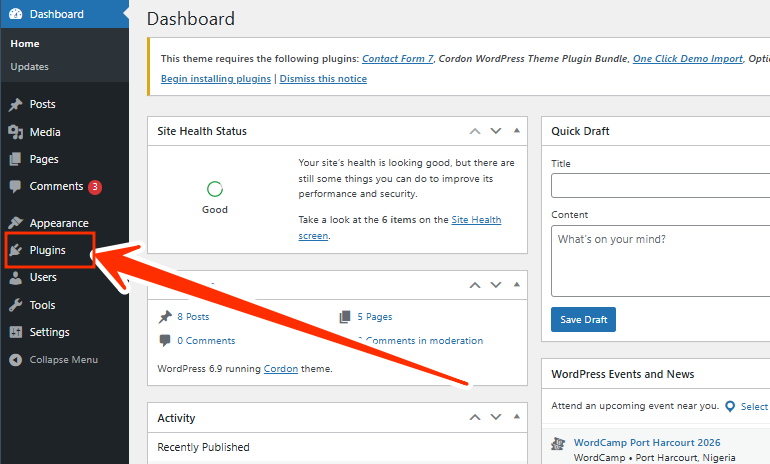Click the red 3 comments badge
The width and height of the screenshot is (770, 464).
[x=95, y=187]
